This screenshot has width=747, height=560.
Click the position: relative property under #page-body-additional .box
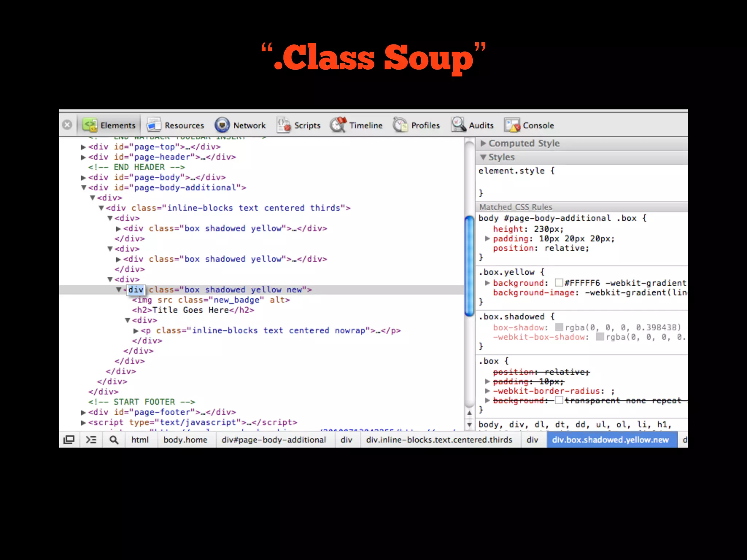click(x=541, y=248)
